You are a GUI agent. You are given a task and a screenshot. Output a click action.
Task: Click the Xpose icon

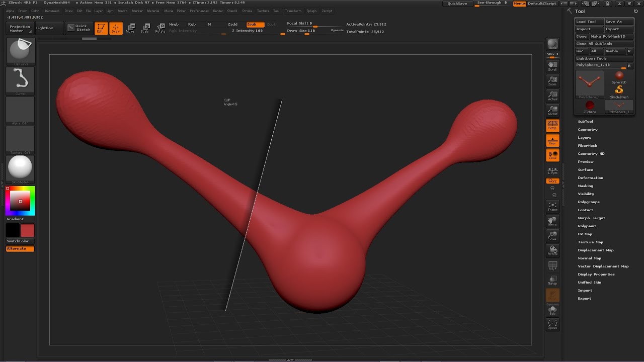[x=552, y=324]
